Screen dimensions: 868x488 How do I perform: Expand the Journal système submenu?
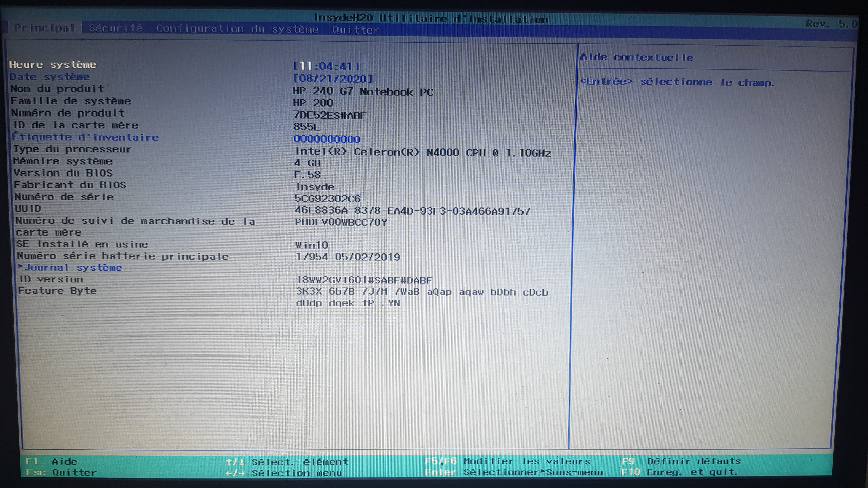click(70, 267)
